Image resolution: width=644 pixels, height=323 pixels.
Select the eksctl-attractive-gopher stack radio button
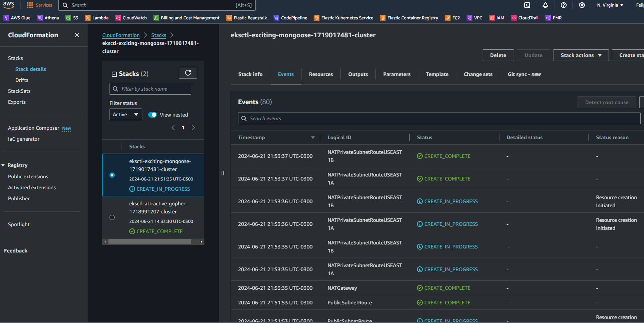(x=112, y=217)
